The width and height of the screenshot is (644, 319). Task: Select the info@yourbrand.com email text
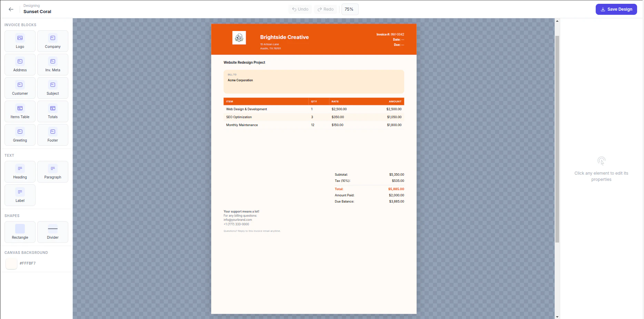(x=238, y=220)
